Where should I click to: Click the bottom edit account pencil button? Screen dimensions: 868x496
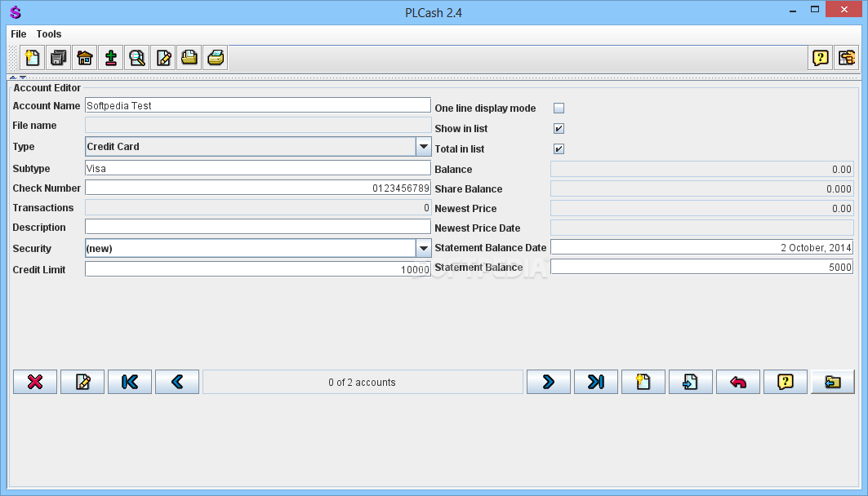click(x=82, y=382)
